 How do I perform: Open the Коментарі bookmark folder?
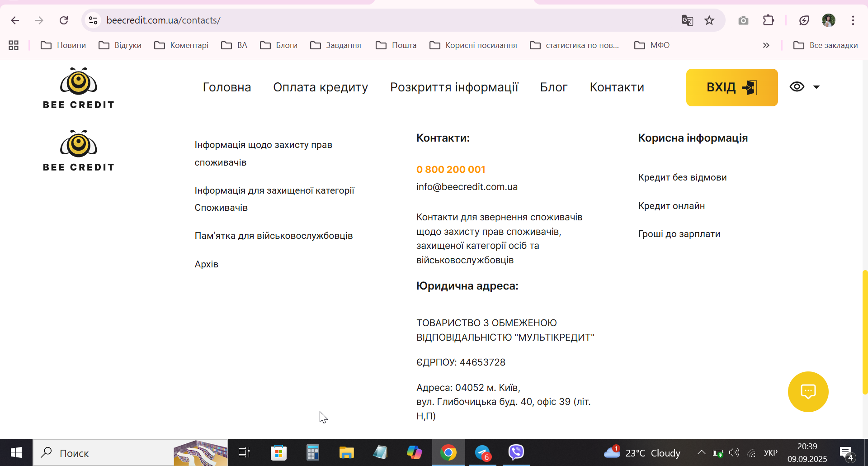[181, 45]
